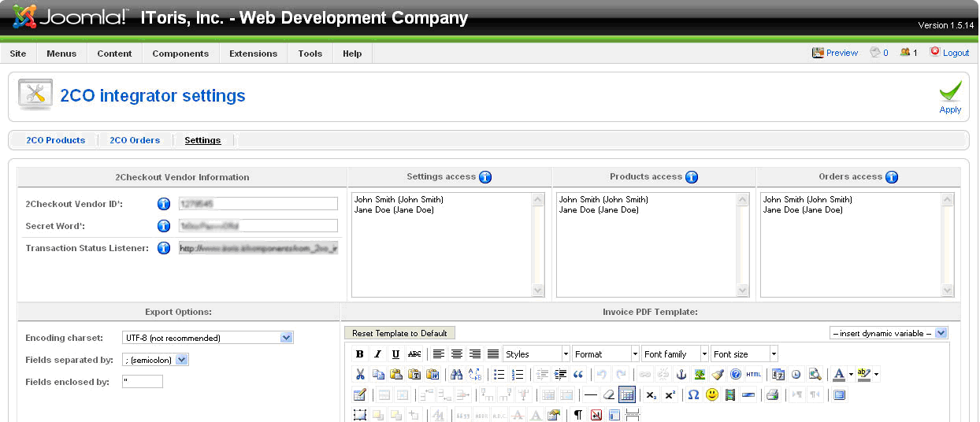
Task: Open the editor Help question-mark icon
Action: [736, 375]
